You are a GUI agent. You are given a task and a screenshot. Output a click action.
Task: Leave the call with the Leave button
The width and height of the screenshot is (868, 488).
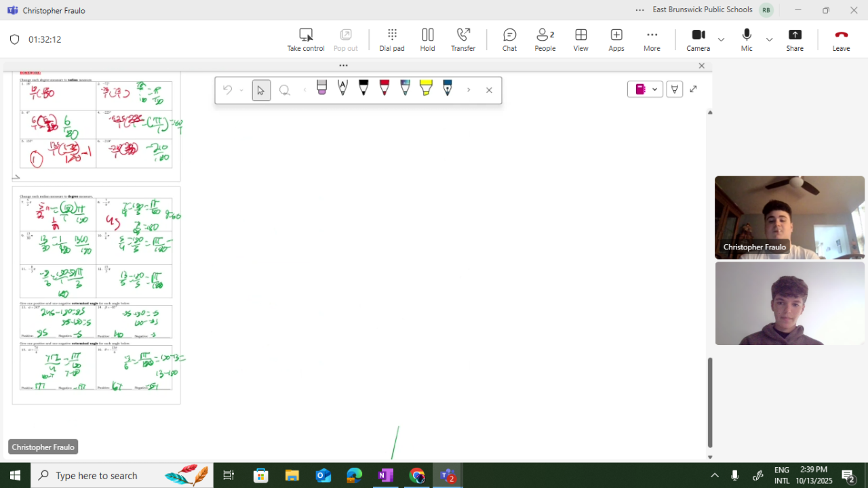coord(841,39)
